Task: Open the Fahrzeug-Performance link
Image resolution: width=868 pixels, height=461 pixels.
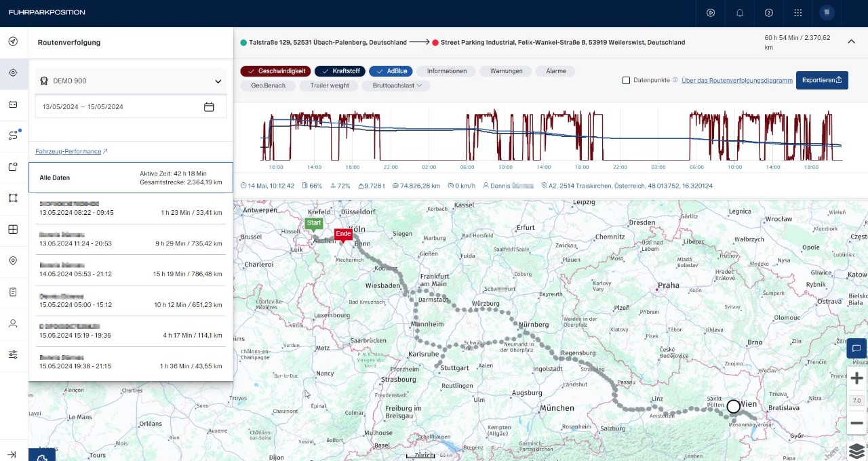Action: pyautogui.click(x=71, y=151)
